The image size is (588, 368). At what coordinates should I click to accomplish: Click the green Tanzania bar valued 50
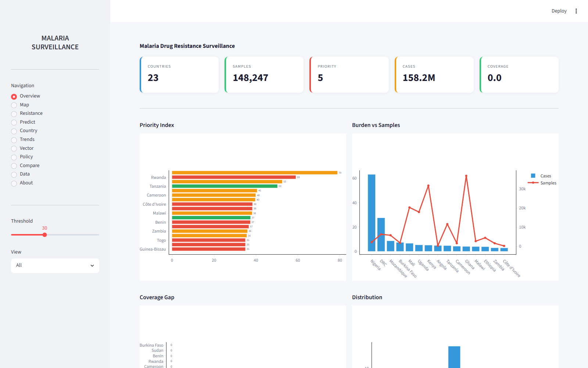point(225,186)
